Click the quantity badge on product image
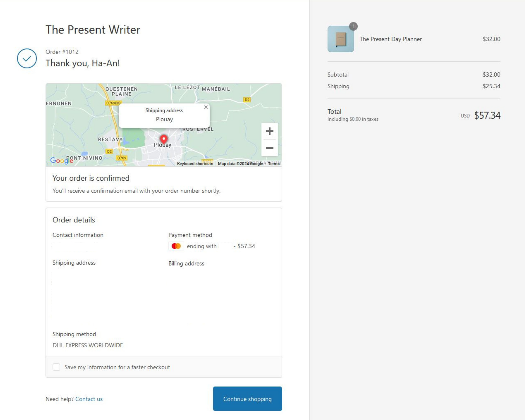The width and height of the screenshot is (525, 420). click(353, 26)
